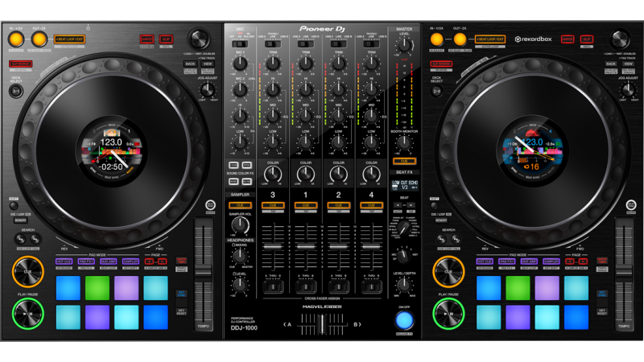The height and width of the screenshot is (362, 644).
Task: Toggle the left deck SLIP button
Action: tap(166, 39)
